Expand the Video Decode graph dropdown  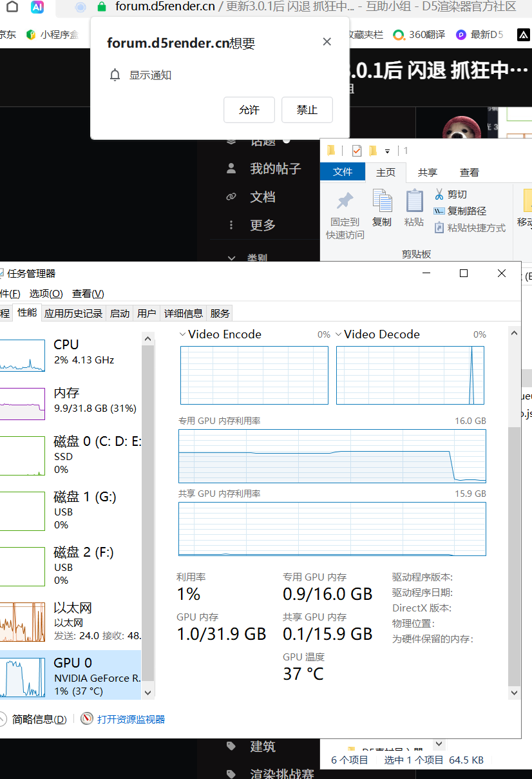pyautogui.click(x=338, y=334)
